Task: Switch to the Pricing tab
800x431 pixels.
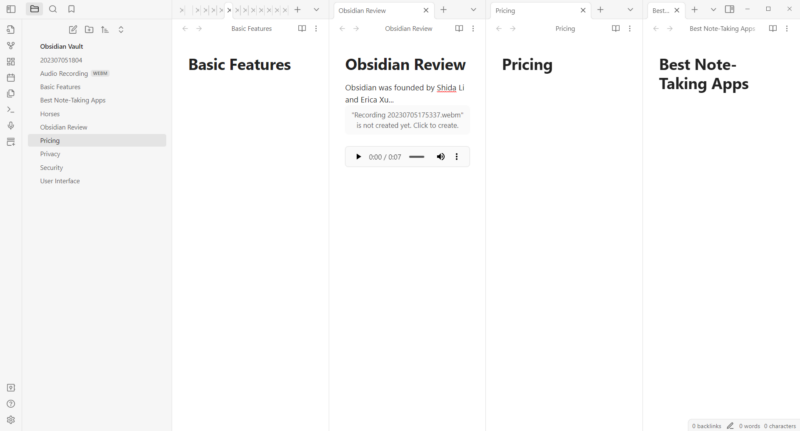Action: pos(540,10)
